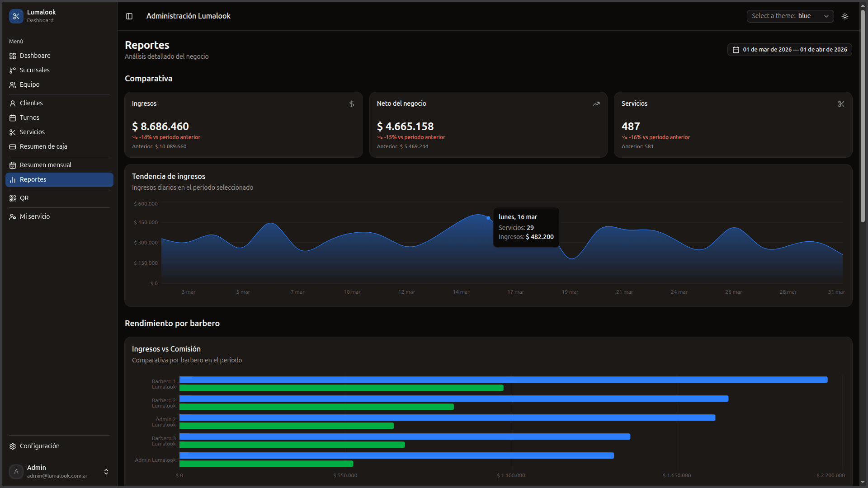Click the blue bar for Admin Lumalook
This screenshot has height=488, width=868.
pyautogui.click(x=396, y=455)
